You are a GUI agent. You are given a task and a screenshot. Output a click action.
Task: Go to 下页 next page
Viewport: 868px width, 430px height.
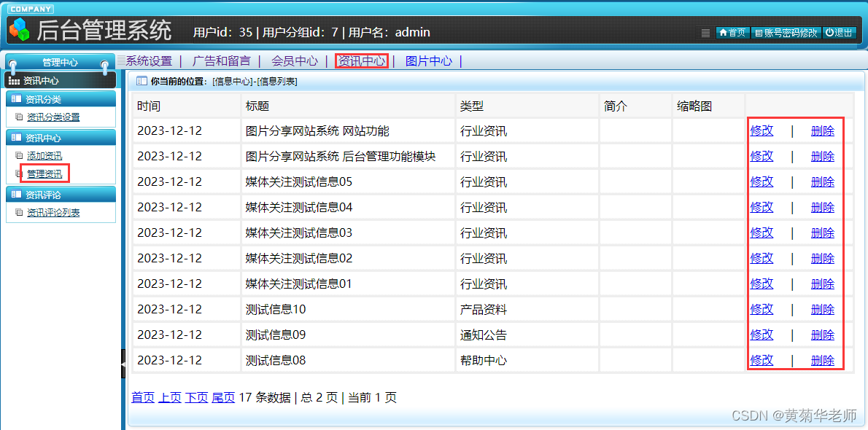point(196,397)
